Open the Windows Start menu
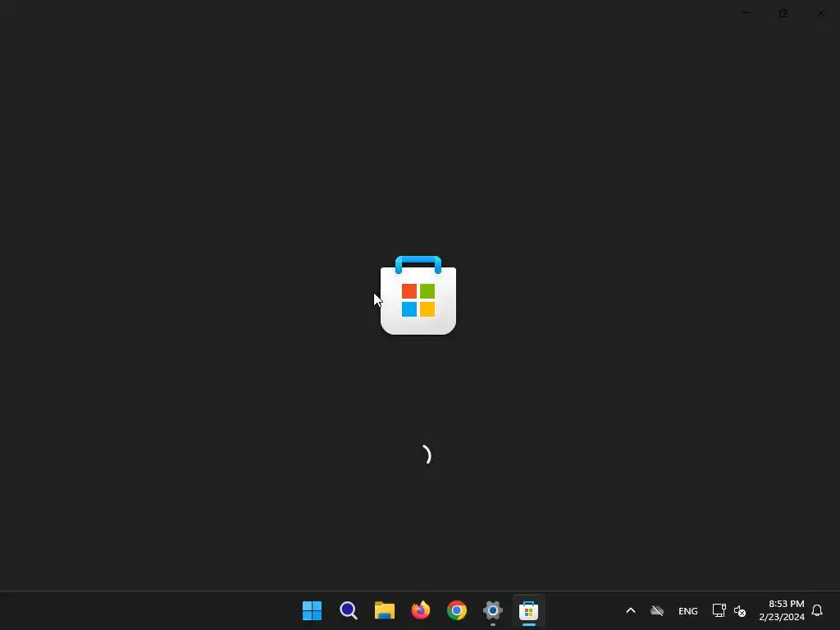The height and width of the screenshot is (630, 840). [x=312, y=610]
